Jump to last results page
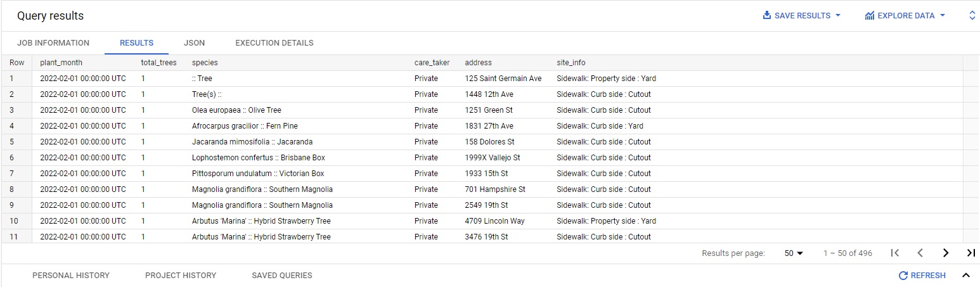The image size is (980, 287). pos(970,253)
